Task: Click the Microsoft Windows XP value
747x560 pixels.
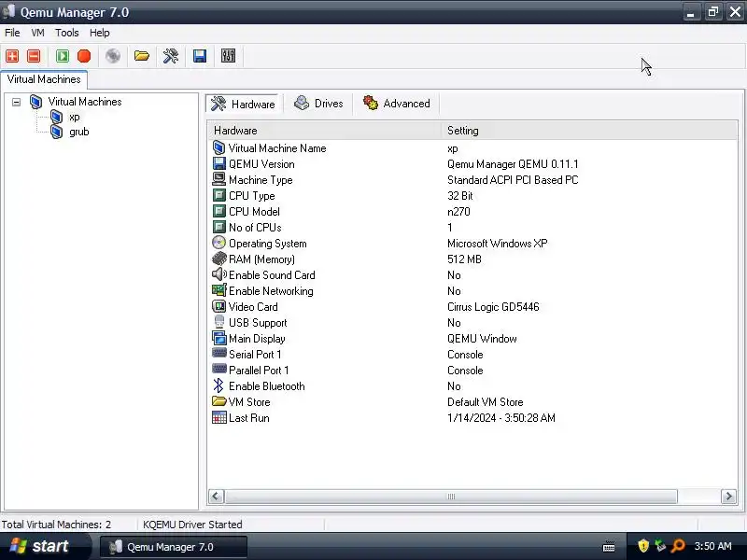Action: tap(498, 244)
